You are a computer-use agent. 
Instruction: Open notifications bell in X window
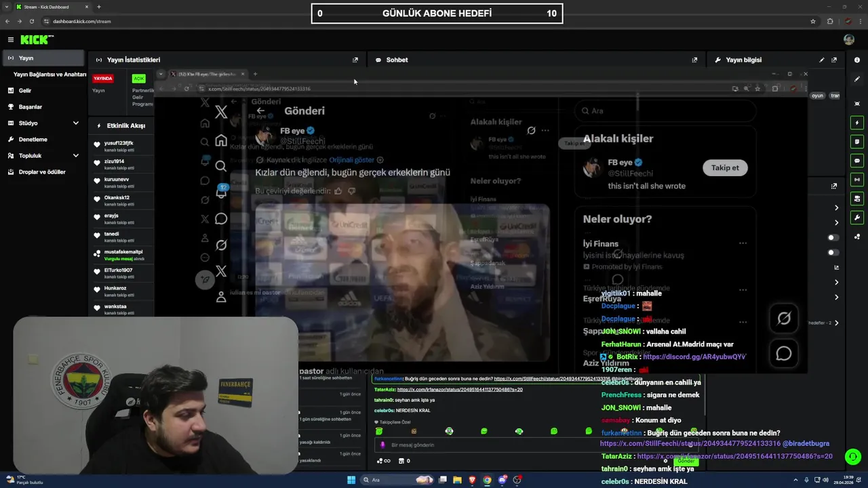[x=221, y=192]
